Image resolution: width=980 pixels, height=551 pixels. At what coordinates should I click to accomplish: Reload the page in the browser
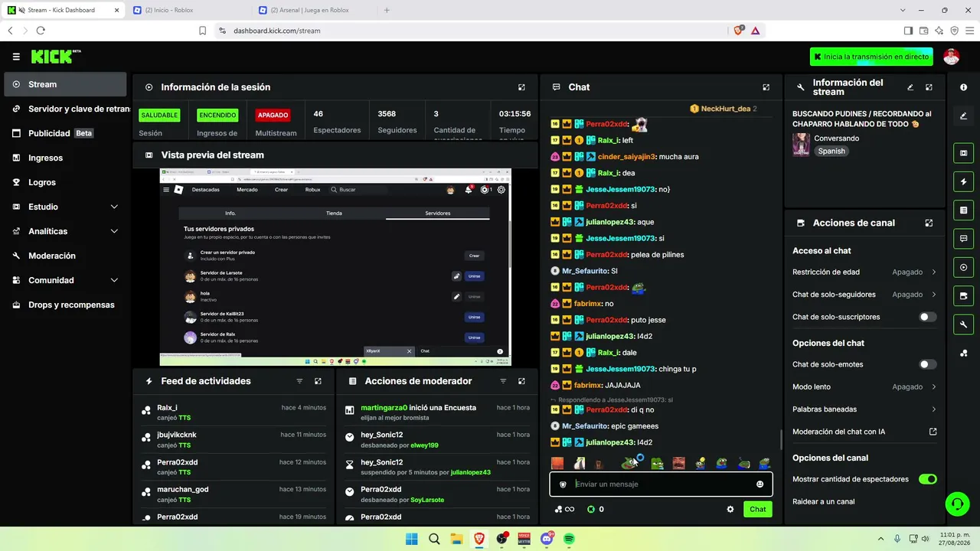point(41,31)
